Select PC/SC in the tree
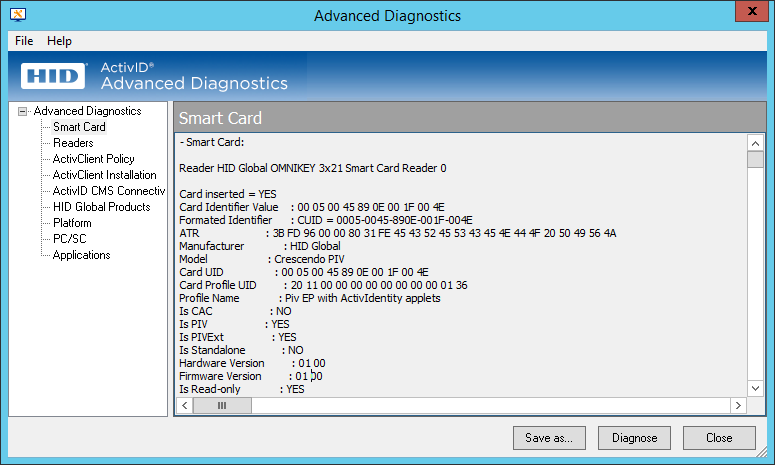This screenshot has height=465, width=775. (69, 239)
